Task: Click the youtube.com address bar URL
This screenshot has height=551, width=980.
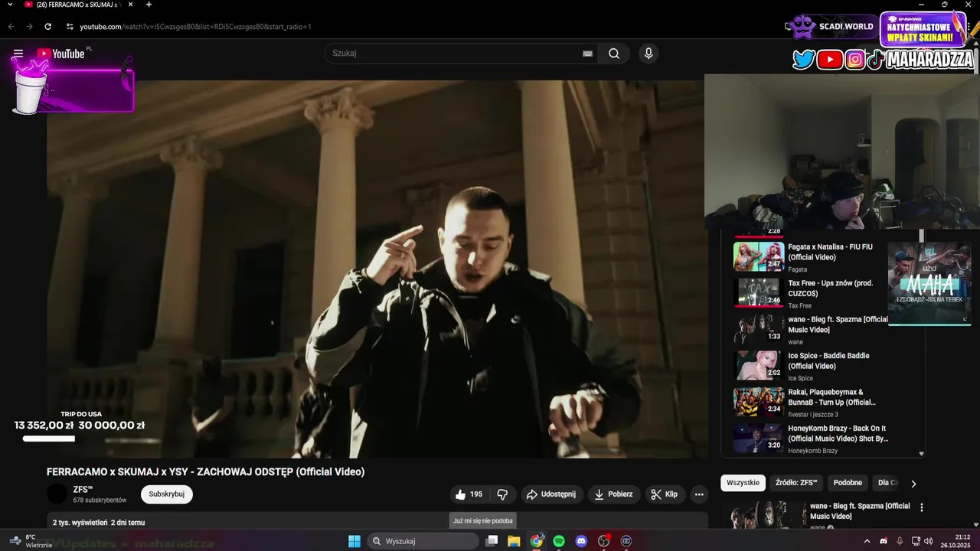Action: 195,27
